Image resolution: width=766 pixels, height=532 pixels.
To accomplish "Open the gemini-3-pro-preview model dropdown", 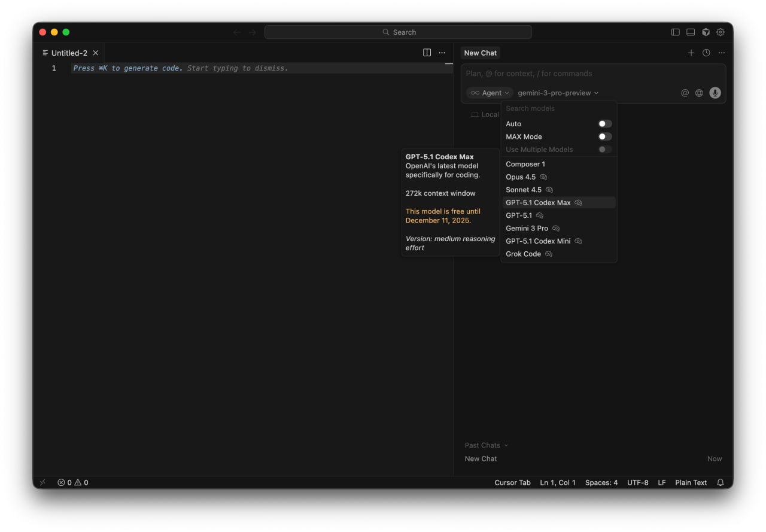I will [557, 93].
